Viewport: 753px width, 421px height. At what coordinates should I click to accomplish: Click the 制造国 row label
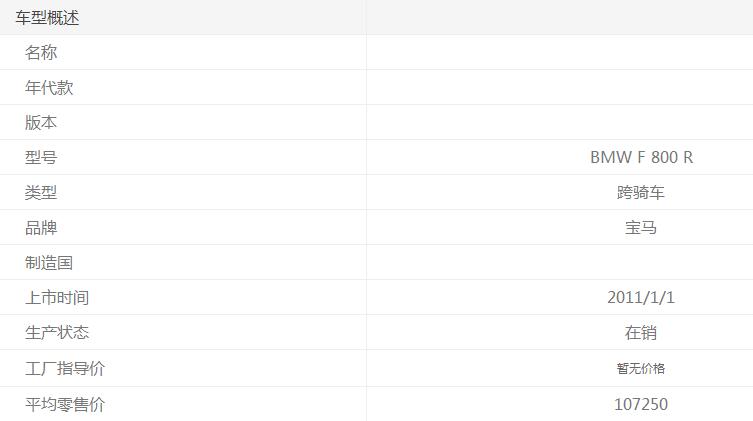click(49, 263)
